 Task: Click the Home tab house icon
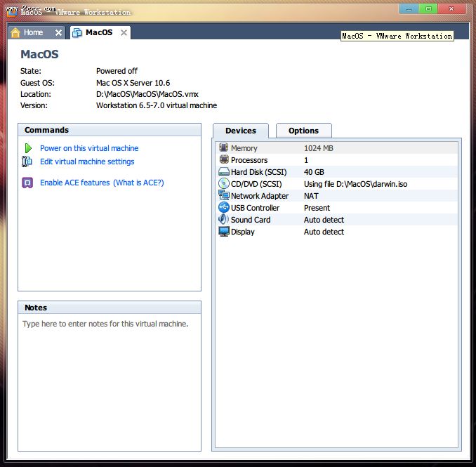pyautogui.click(x=15, y=32)
